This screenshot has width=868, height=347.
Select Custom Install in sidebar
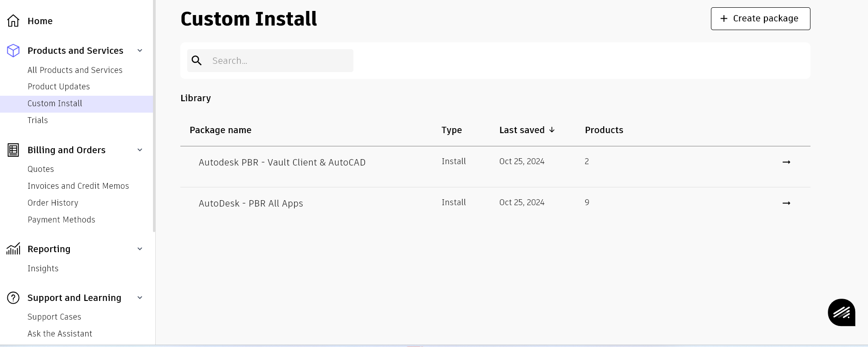(x=76, y=104)
